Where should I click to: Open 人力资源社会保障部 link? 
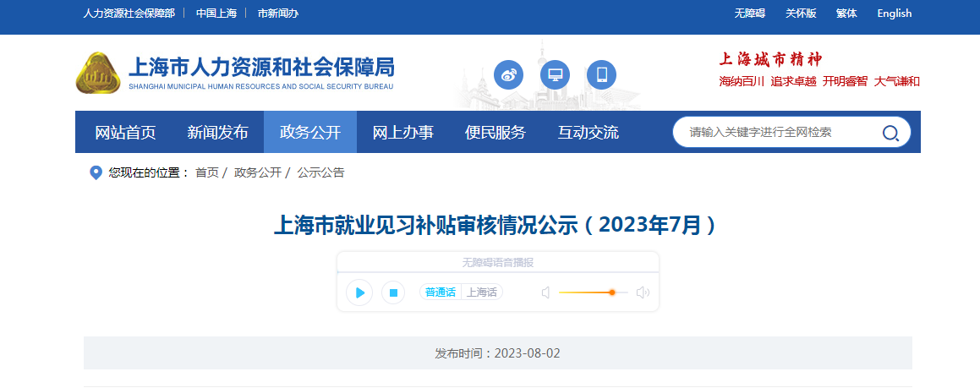click(129, 14)
